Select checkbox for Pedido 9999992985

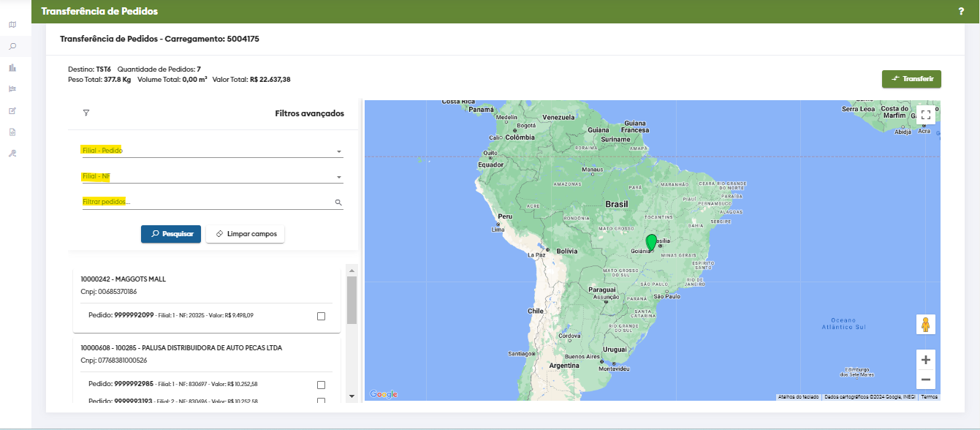(x=322, y=385)
